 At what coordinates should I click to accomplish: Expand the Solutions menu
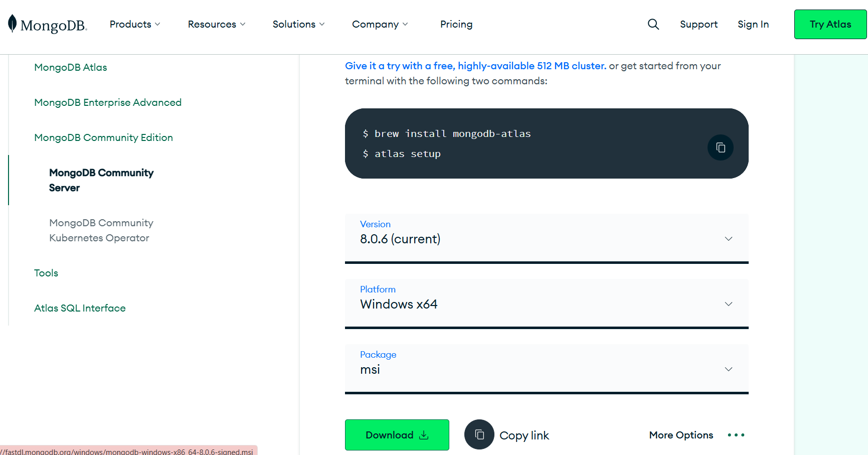[298, 24]
